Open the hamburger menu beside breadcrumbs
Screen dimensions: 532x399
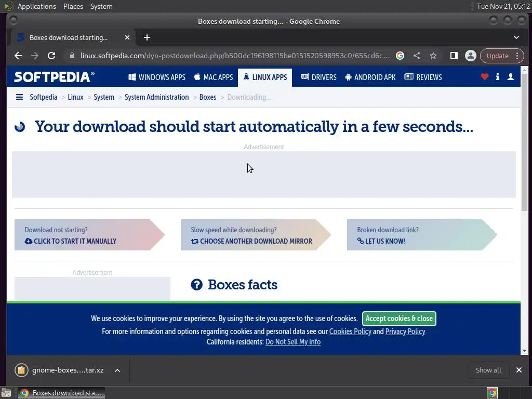tap(19, 97)
